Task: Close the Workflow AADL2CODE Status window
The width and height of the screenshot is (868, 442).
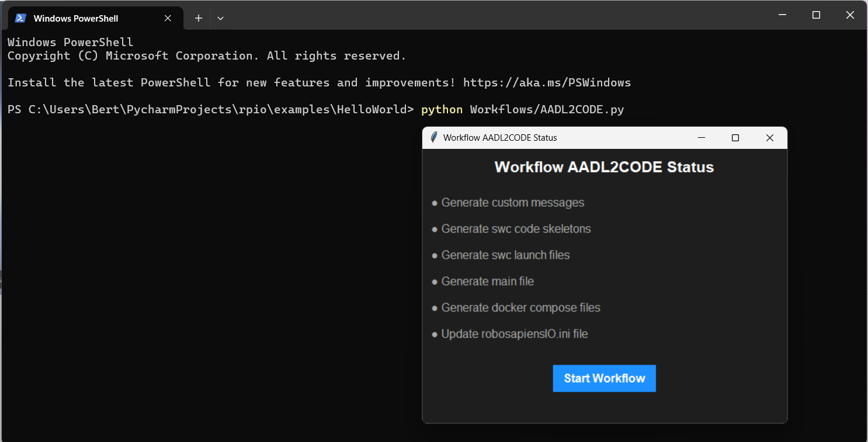Action: (x=769, y=138)
